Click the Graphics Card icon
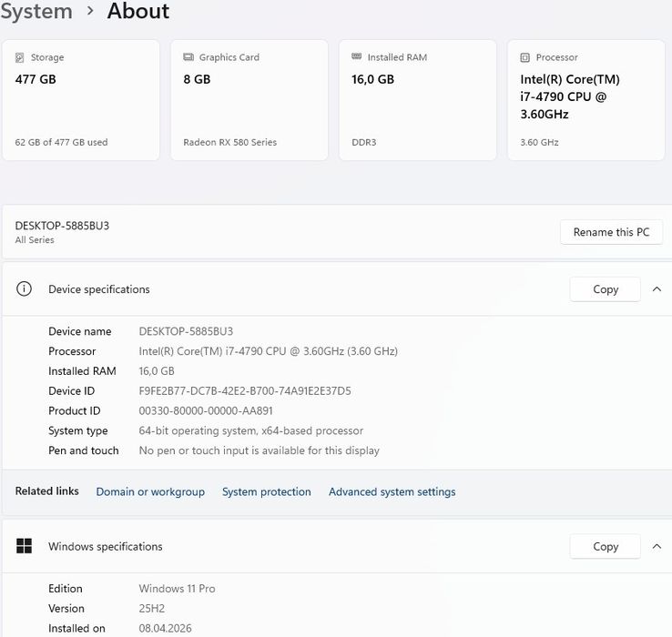 (x=188, y=57)
